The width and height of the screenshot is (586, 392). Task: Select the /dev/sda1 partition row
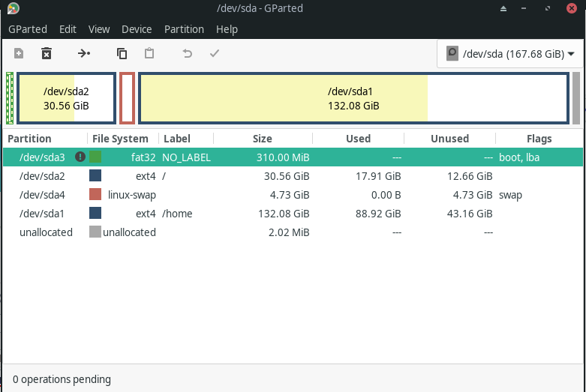pos(293,213)
